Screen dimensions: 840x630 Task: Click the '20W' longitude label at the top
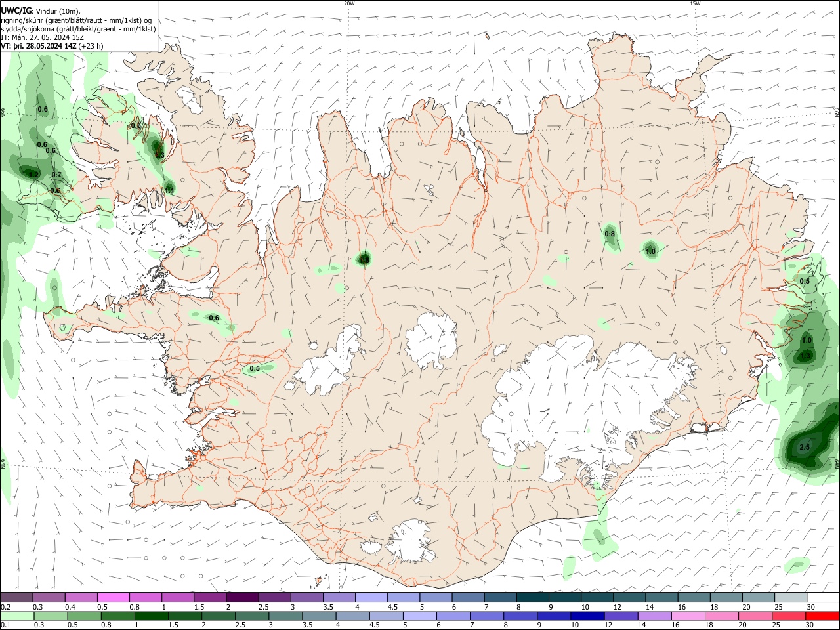click(349, 3)
